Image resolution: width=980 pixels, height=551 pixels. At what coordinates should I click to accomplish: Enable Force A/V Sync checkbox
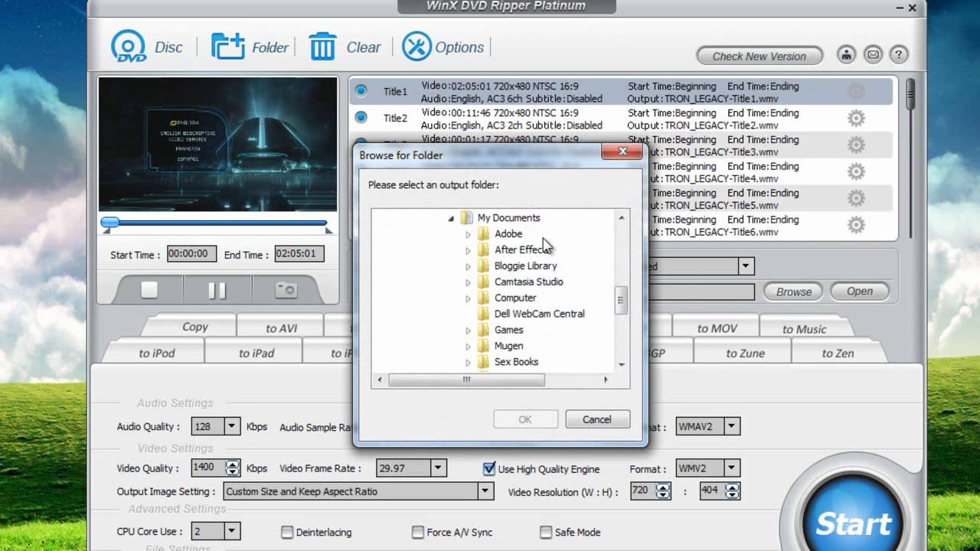[x=418, y=532]
